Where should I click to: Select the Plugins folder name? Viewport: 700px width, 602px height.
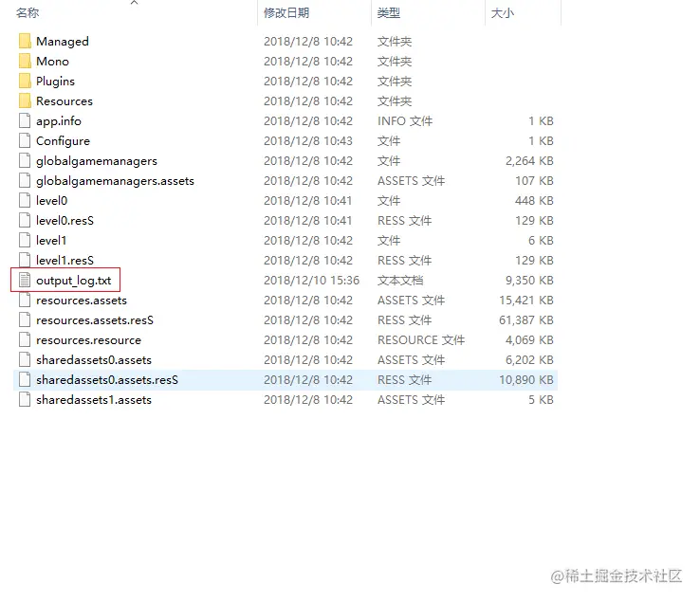[x=55, y=82]
